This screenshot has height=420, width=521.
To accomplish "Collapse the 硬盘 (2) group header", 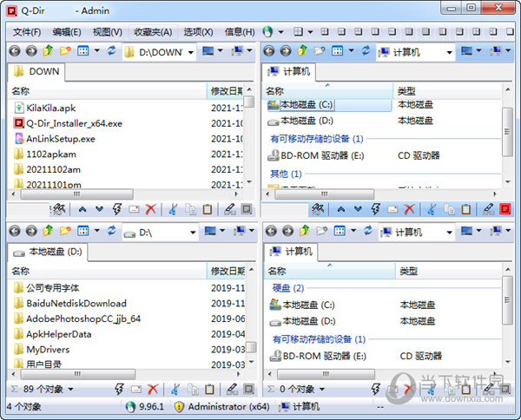I will pos(288,288).
